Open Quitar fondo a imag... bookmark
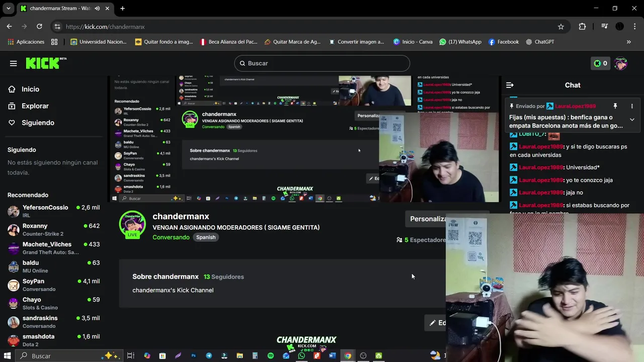Viewport: 644px width, 362px height. coord(164,42)
